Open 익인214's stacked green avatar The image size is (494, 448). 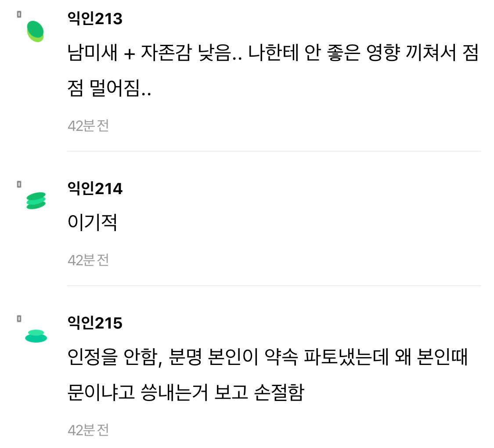[x=36, y=201]
